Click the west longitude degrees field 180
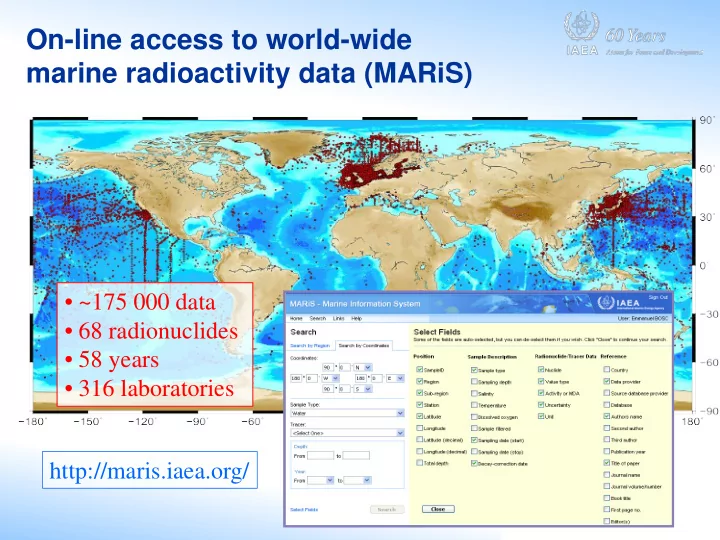 coord(296,378)
